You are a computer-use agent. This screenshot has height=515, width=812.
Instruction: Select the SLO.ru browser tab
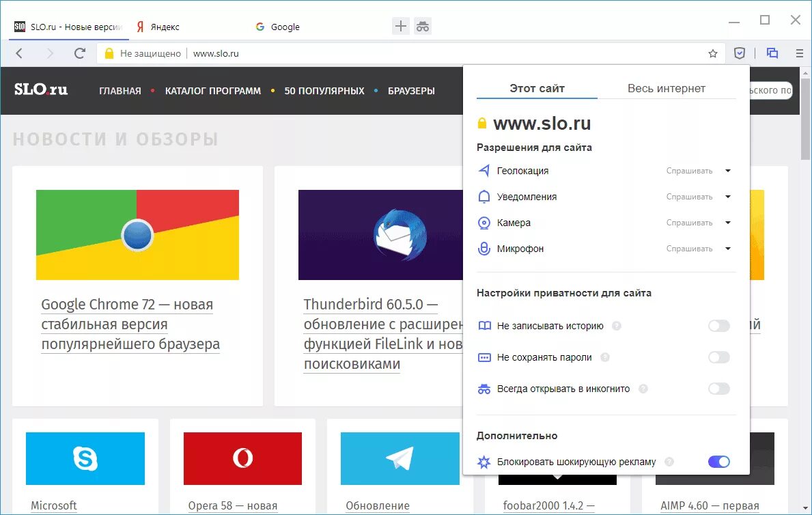coord(69,27)
